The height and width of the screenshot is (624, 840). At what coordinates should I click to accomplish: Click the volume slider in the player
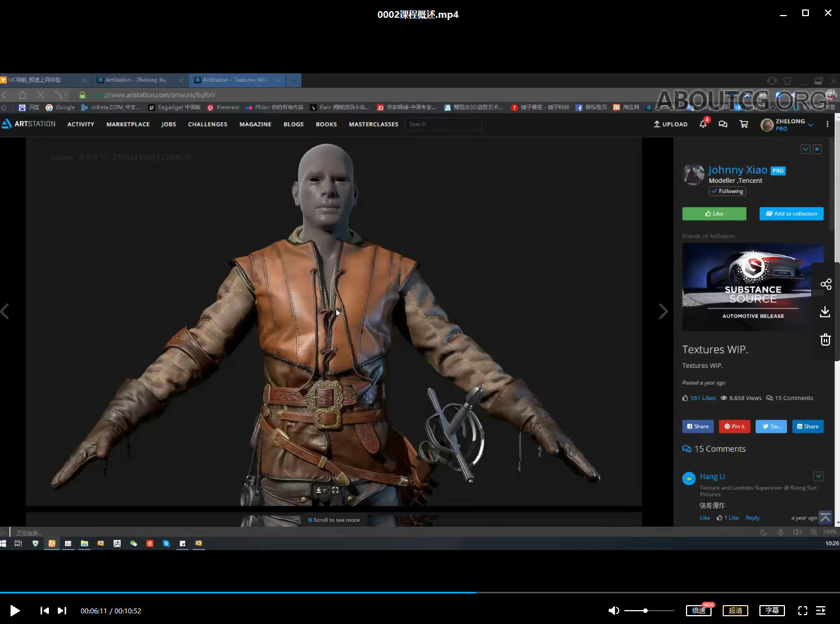click(647, 610)
